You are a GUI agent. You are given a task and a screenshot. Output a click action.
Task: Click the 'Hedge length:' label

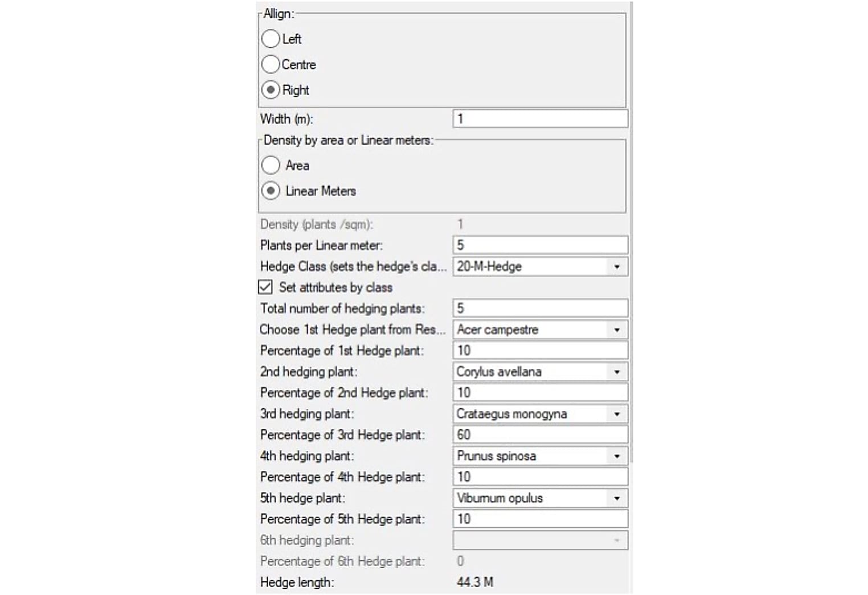point(297,582)
